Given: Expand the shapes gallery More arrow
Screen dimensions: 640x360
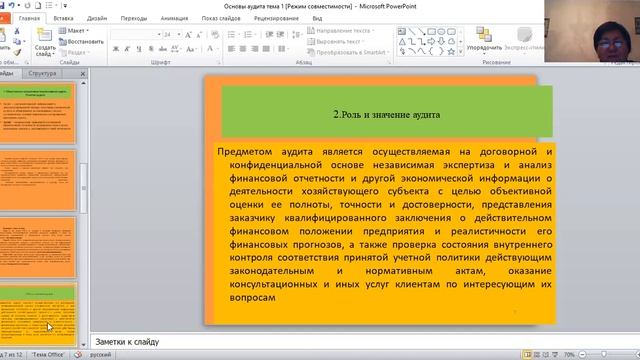Looking at the screenshot, I should tap(460, 52).
